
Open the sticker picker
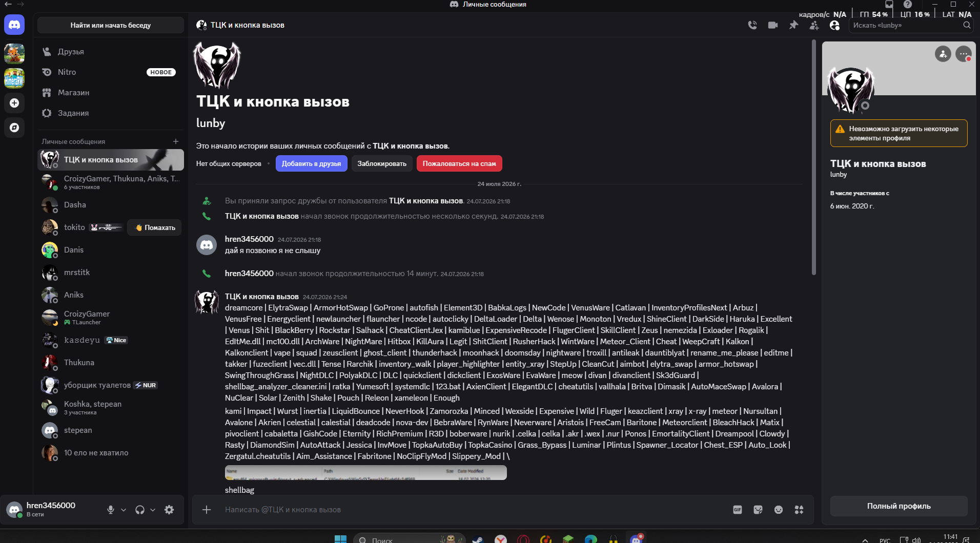(758, 510)
